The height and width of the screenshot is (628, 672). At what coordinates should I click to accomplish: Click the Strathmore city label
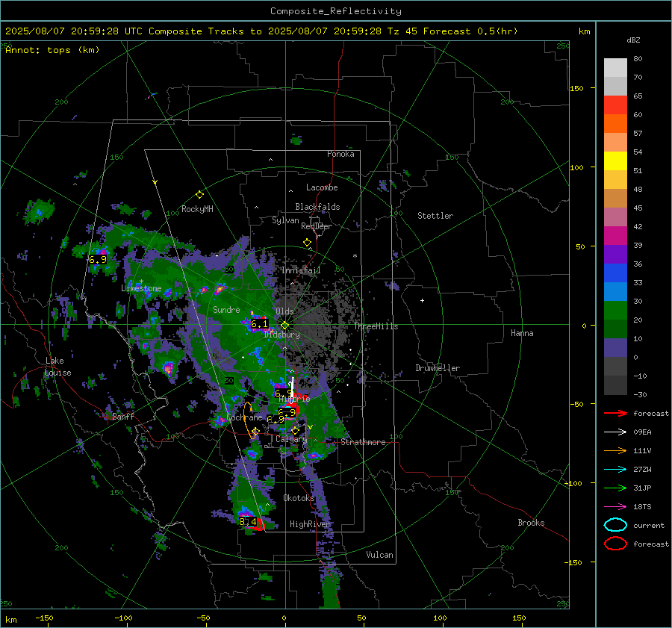[363, 442]
